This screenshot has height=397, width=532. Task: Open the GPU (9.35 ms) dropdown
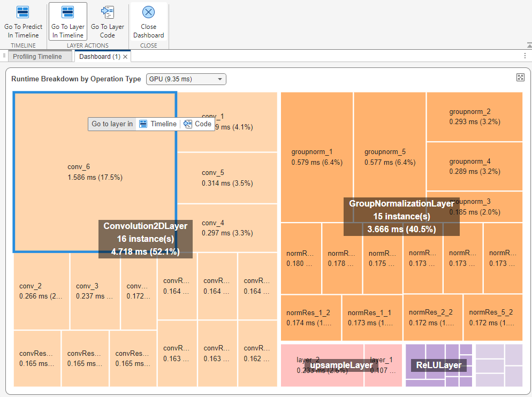(186, 79)
